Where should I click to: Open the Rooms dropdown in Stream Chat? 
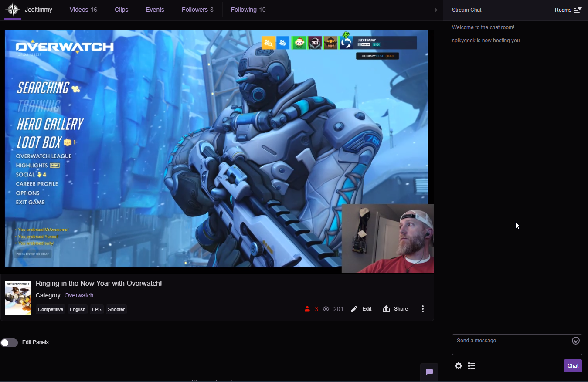pyautogui.click(x=568, y=10)
